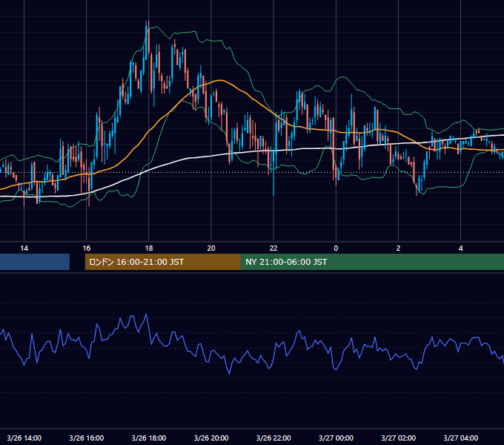Click the 3/26 18:00 date label
This screenshot has width=504, height=445.
tap(149, 438)
